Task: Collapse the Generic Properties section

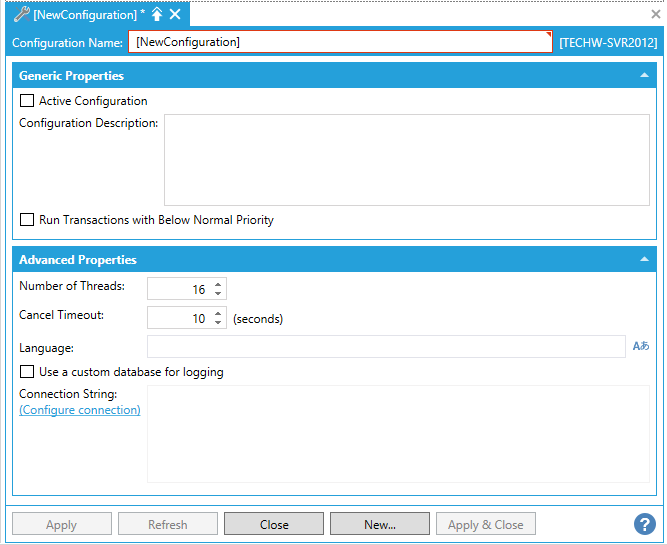Action: coord(644,76)
